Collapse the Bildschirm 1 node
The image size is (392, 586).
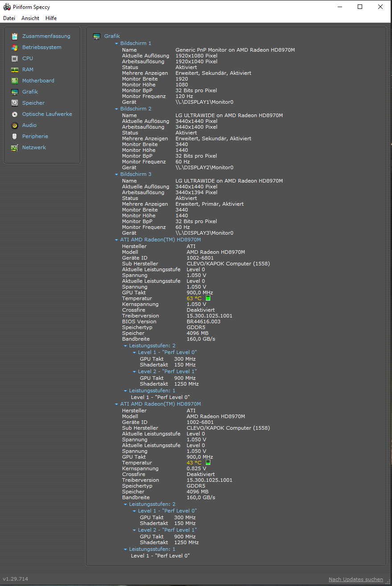(117, 44)
